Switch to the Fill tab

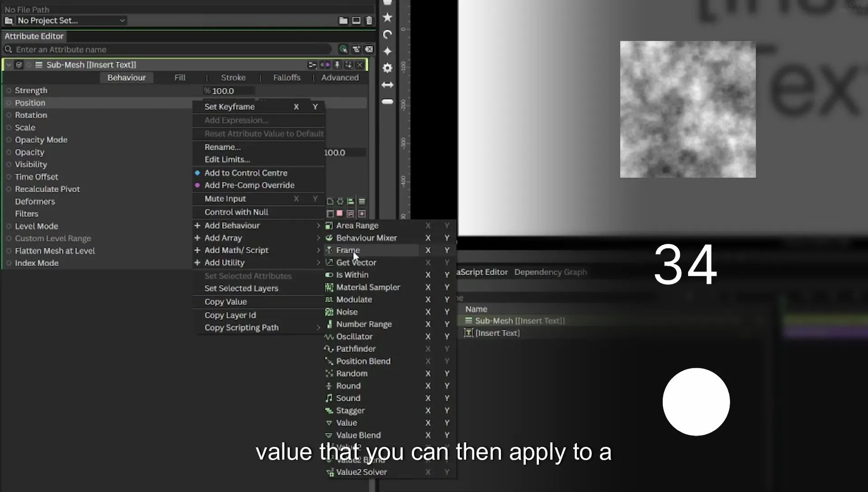pyautogui.click(x=180, y=78)
